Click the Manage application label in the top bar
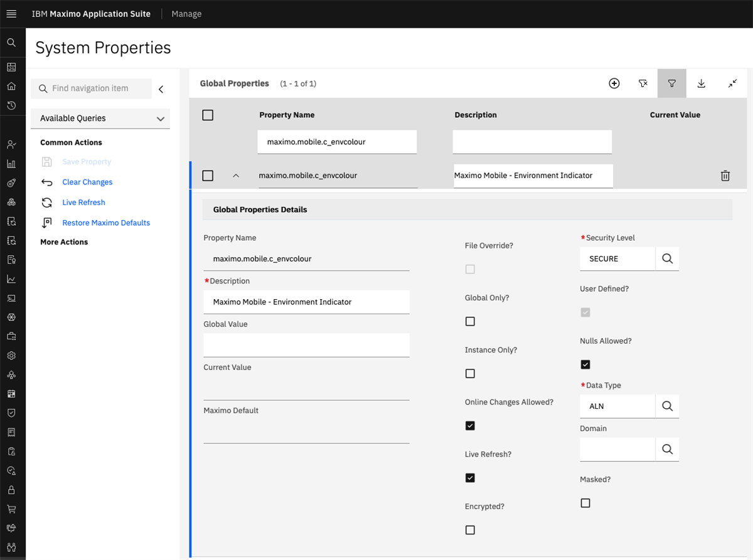 [x=186, y=14]
